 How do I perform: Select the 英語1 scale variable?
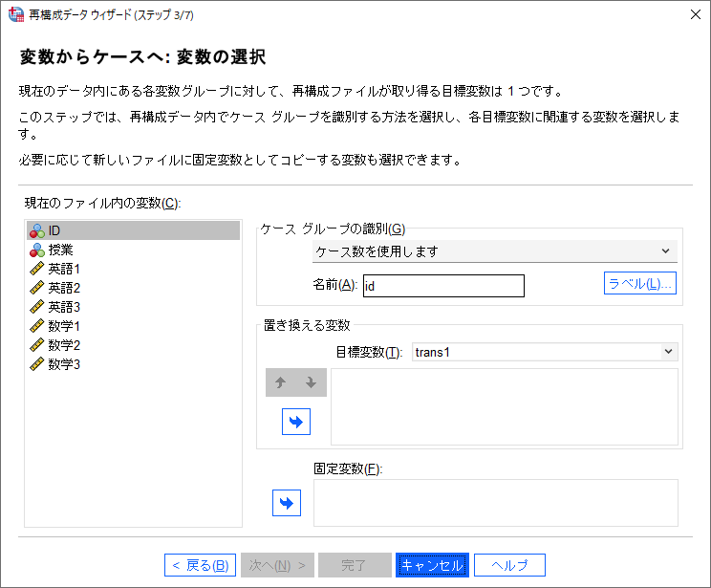click(x=64, y=269)
